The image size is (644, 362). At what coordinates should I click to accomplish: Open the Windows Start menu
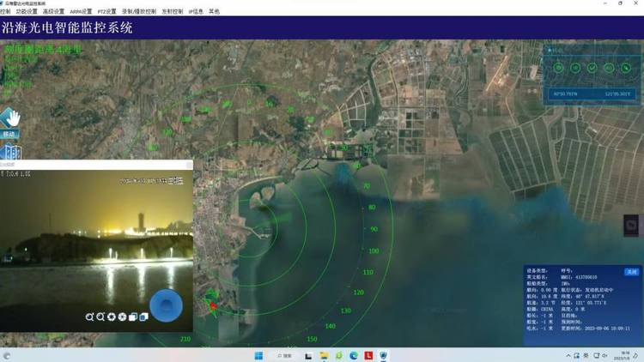click(x=258, y=355)
